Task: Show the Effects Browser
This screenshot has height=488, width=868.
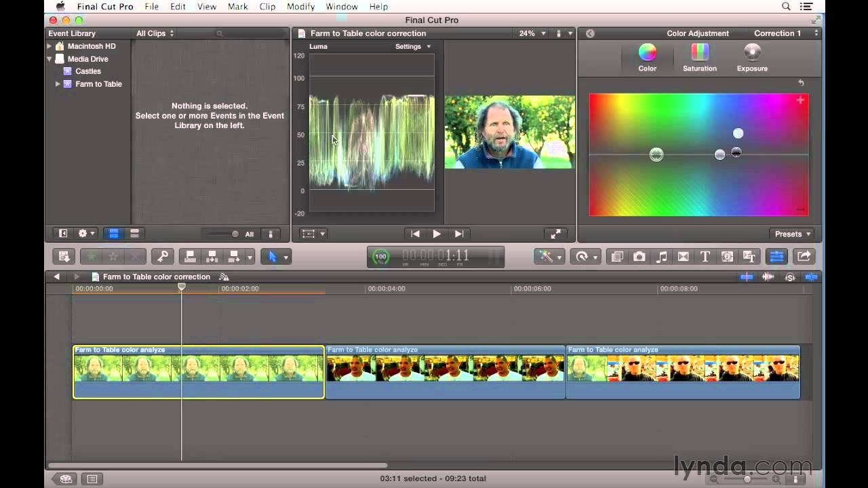Action: 617,257
